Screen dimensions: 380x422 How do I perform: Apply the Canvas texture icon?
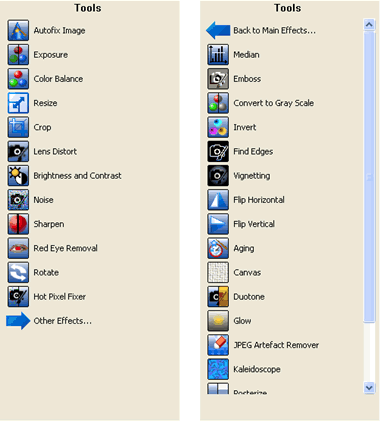tap(218, 272)
